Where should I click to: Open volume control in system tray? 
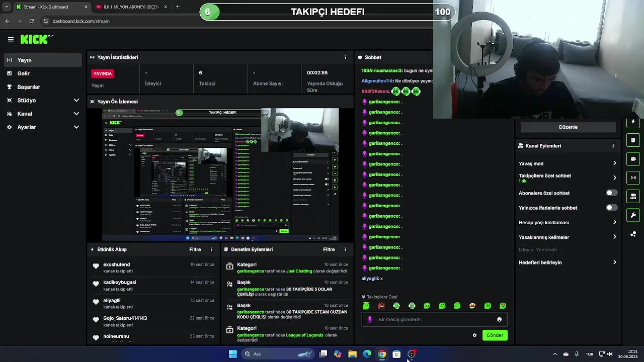click(x=609, y=354)
